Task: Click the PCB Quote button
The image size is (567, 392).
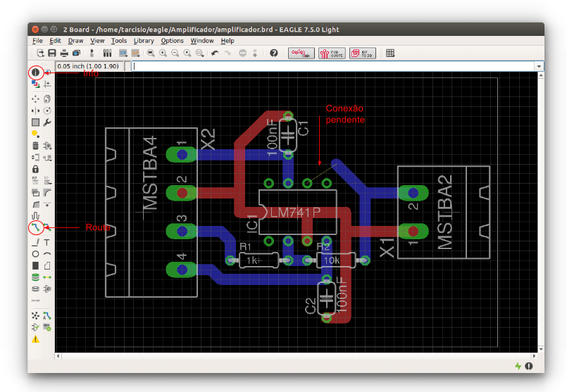Action: 332,53
